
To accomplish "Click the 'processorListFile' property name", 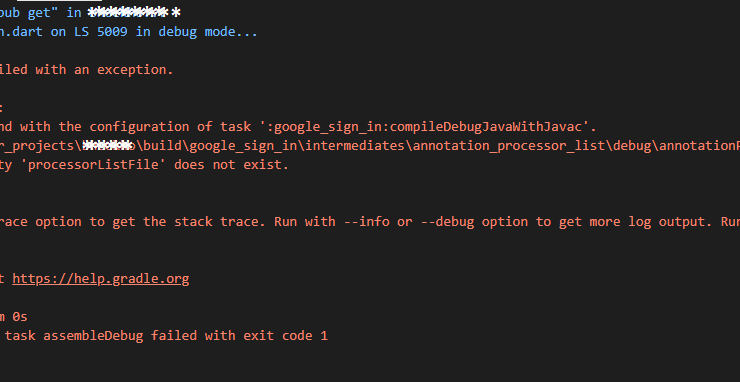I will point(93,165).
